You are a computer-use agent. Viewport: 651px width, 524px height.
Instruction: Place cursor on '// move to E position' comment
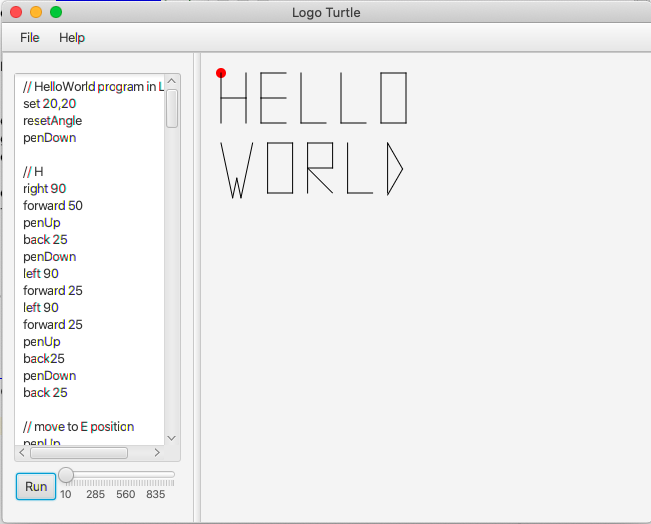(78, 427)
